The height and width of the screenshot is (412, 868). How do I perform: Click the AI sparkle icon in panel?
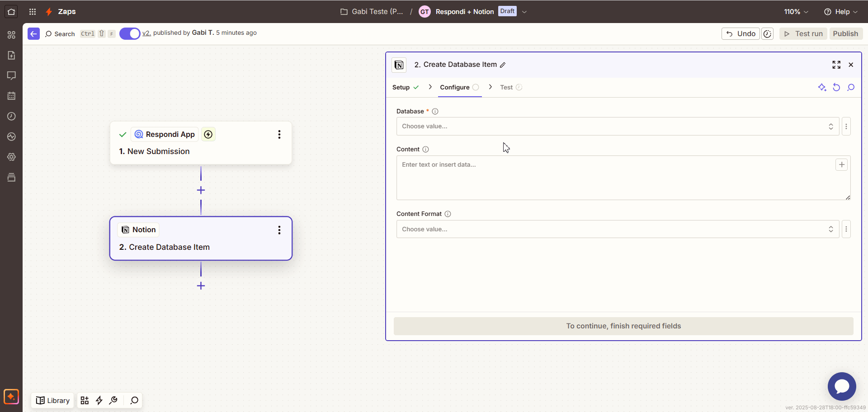pyautogui.click(x=822, y=87)
